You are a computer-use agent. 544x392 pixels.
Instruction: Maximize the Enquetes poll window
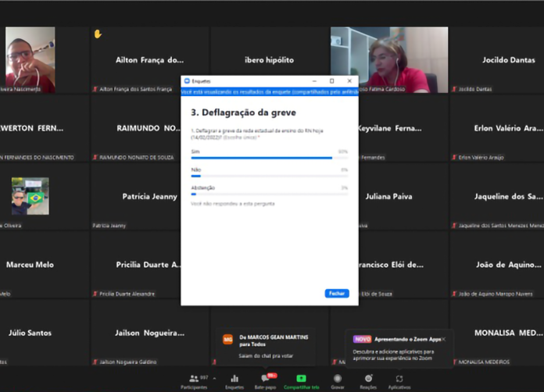pyautogui.click(x=331, y=80)
